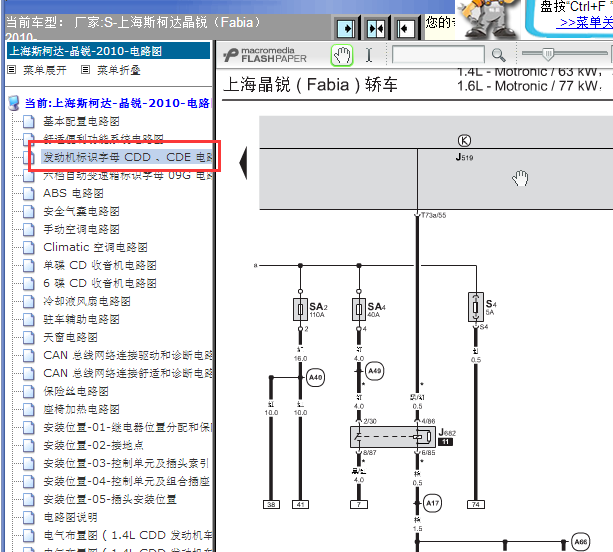
Task: Open CAN 总线网络连接舒适和诊断电路 entry
Action: coord(127,373)
